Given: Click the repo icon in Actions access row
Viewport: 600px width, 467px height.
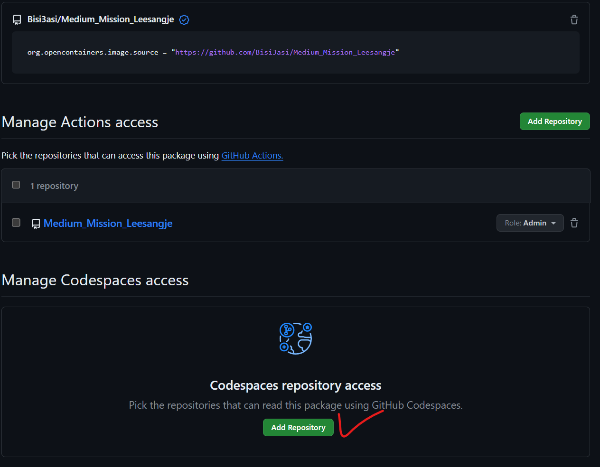Looking at the screenshot, I should [36, 224].
